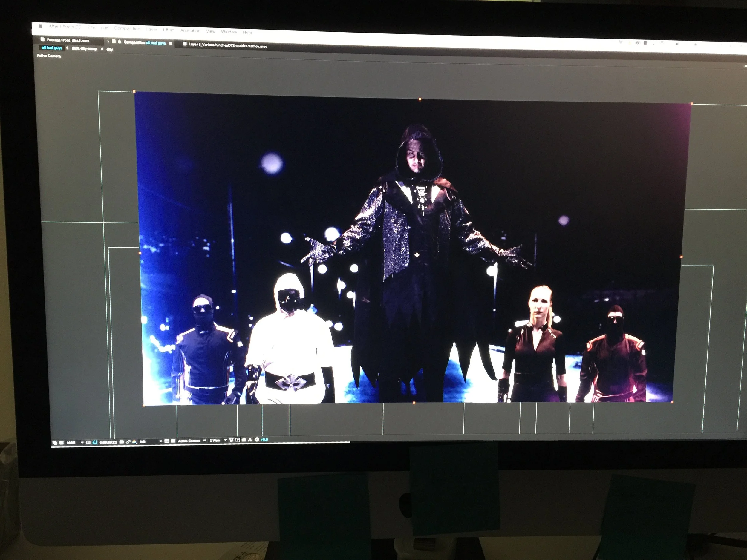Toggle the fast previews icon
Viewport: 747px width, 560px height.
point(238,440)
